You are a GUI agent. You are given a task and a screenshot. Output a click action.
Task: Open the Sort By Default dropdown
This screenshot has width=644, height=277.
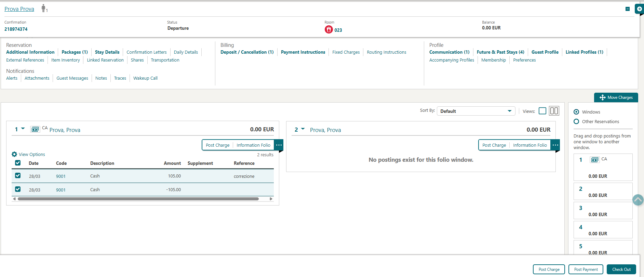(x=476, y=111)
